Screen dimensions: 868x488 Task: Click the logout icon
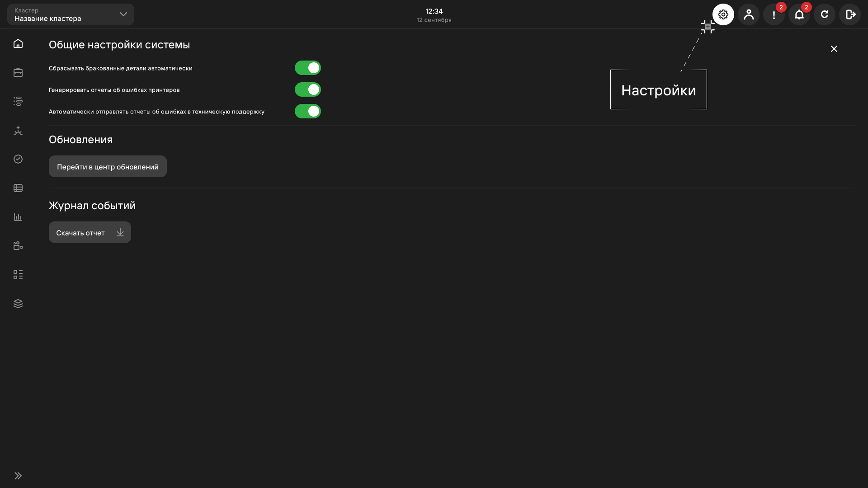pyautogui.click(x=850, y=14)
